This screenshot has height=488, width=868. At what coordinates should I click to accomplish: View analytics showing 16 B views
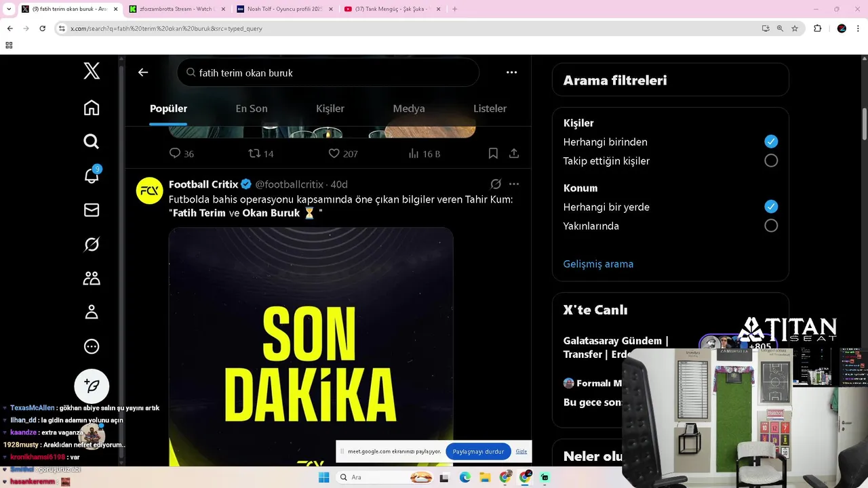point(425,154)
